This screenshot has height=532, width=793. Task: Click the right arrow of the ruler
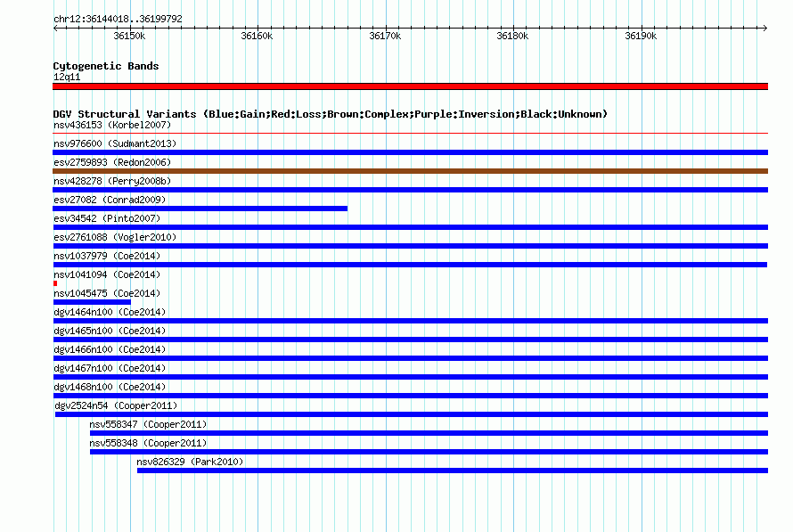pyautogui.click(x=765, y=28)
